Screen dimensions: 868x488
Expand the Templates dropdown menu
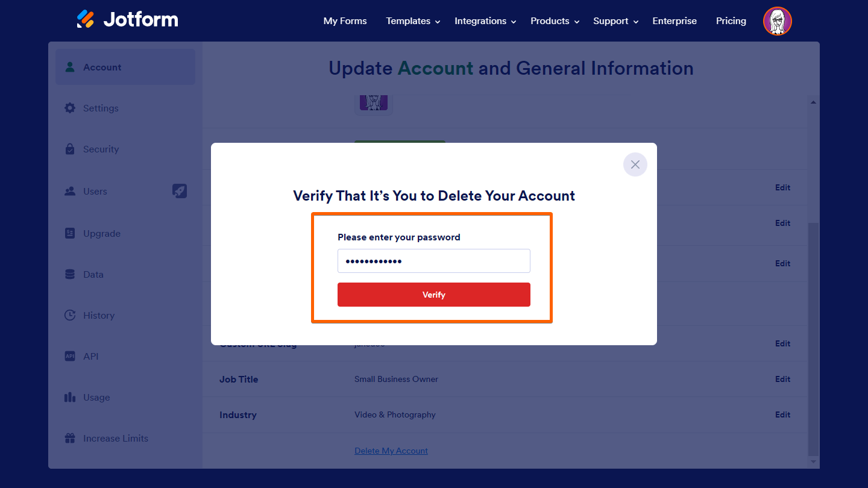(413, 21)
